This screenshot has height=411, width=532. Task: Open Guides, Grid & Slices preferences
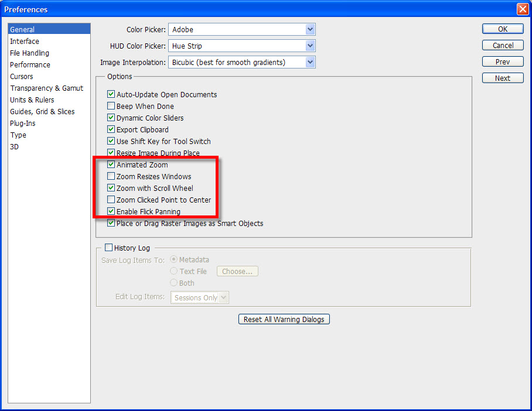tap(42, 112)
